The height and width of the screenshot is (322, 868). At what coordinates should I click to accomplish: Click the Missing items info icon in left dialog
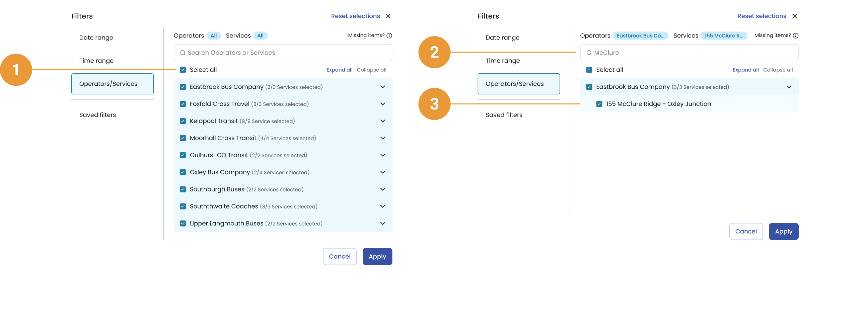click(x=389, y=36)
